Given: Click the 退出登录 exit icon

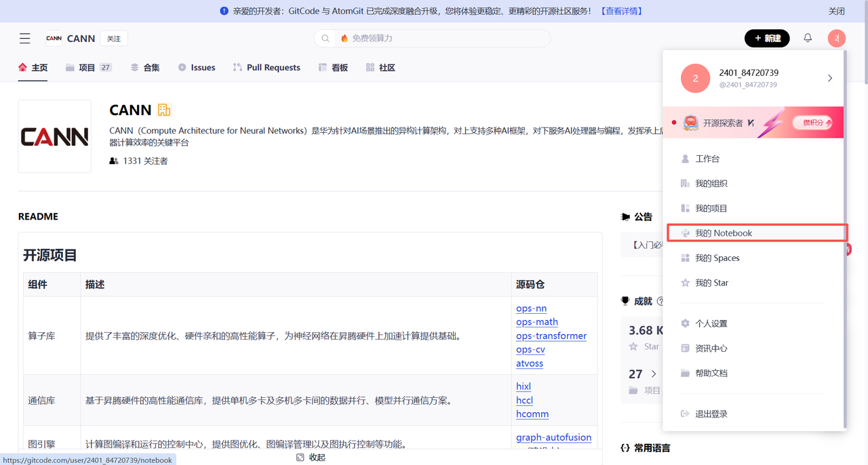Looking at the screenshot, I should [685, 413].
